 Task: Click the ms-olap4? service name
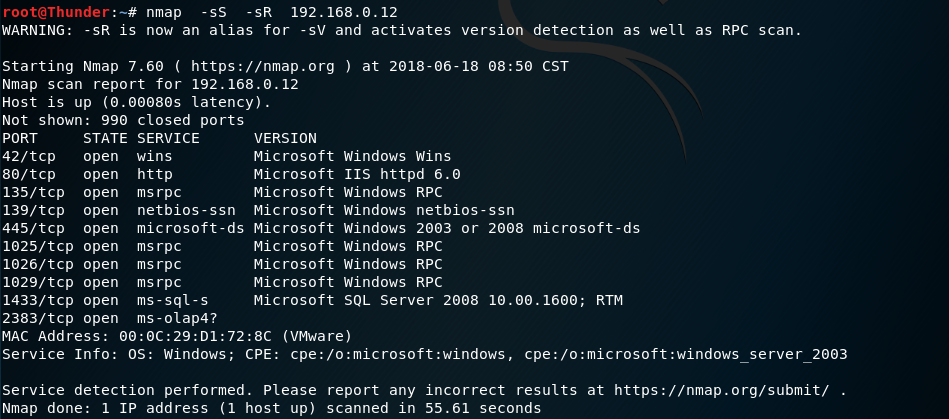pos(177,318)
